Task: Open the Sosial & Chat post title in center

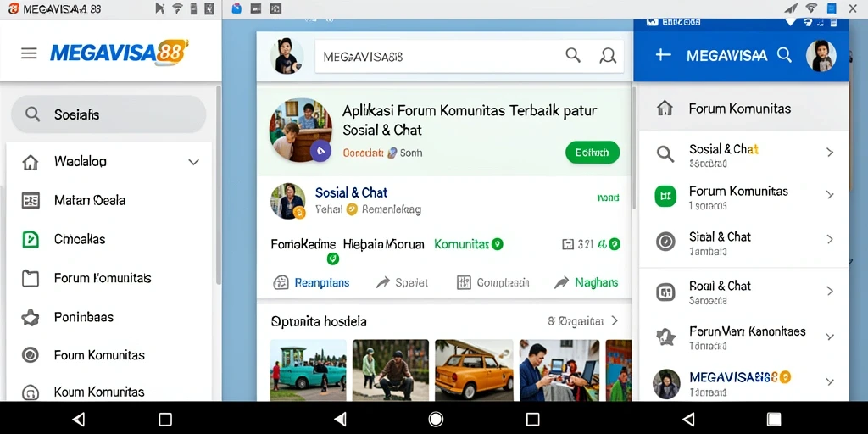Action: (351, 192)
